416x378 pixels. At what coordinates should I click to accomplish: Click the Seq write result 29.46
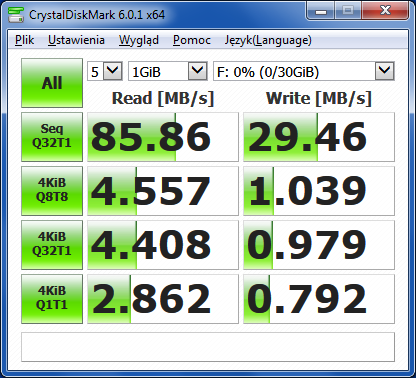point(319,137)
